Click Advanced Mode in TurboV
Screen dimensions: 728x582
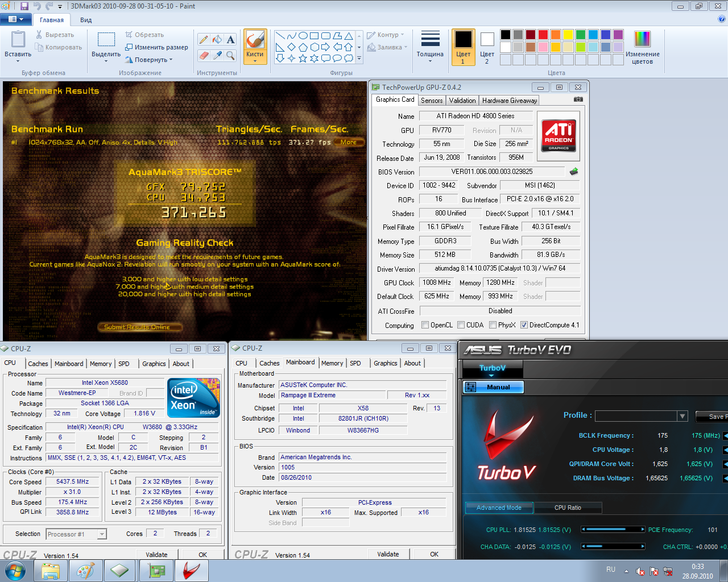coord(499,508)
